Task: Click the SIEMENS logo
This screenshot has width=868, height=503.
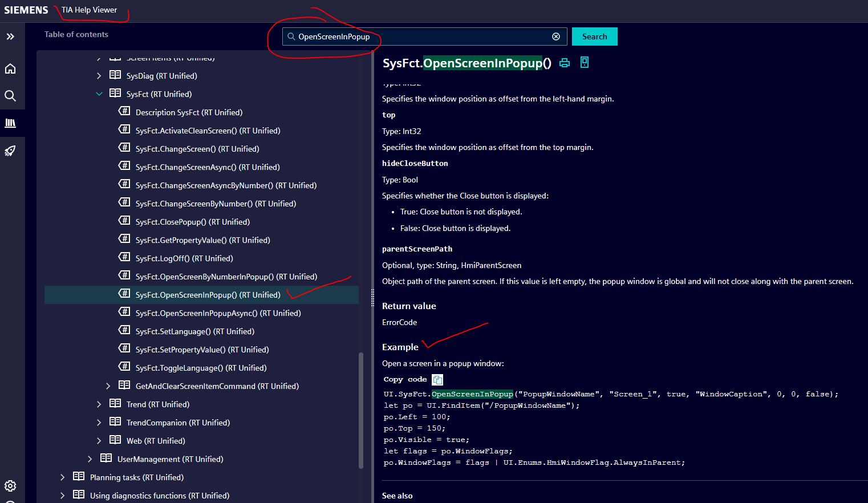Action: coord(26,10)
